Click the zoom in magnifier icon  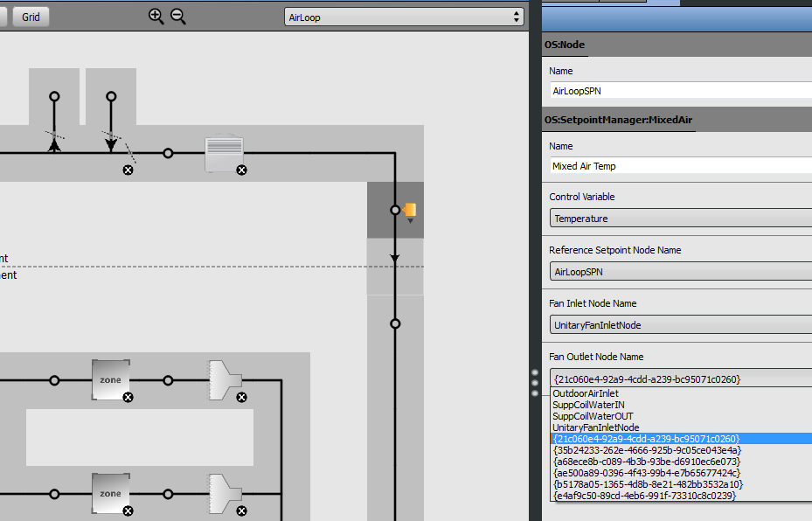156,17
